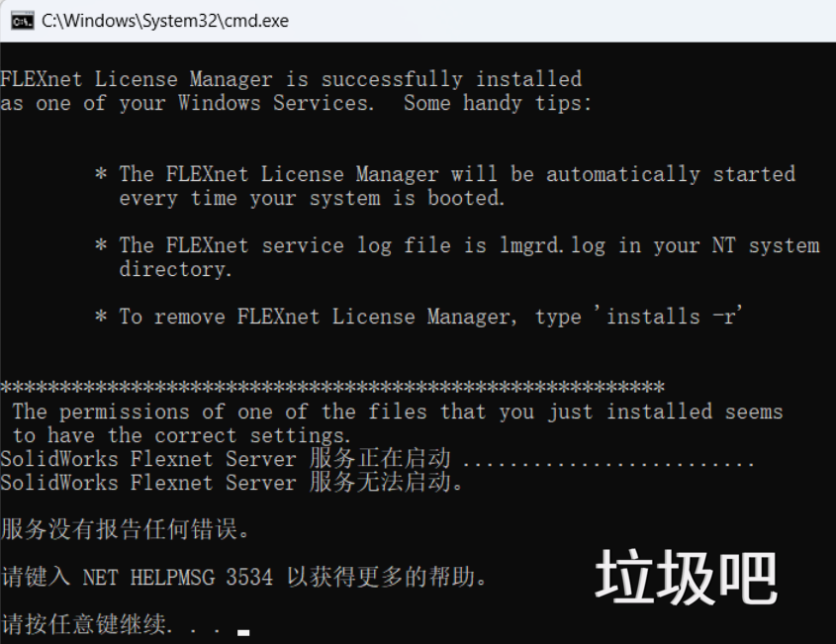Click the "NET HELPMSG 3534" text
Screen dimensions: 836x644
coord(177,577)
